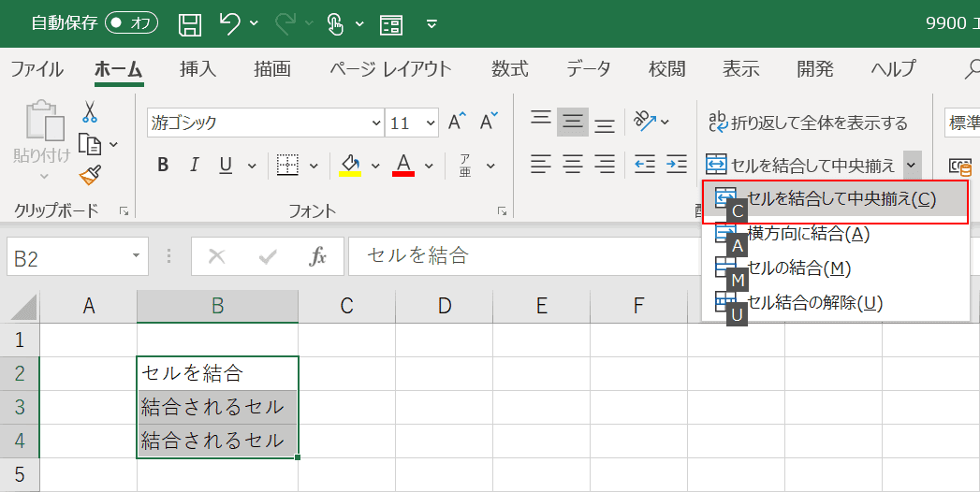Click the Name Box showing B2
Viewport: 980px width, 492px height.
[77, 256]
